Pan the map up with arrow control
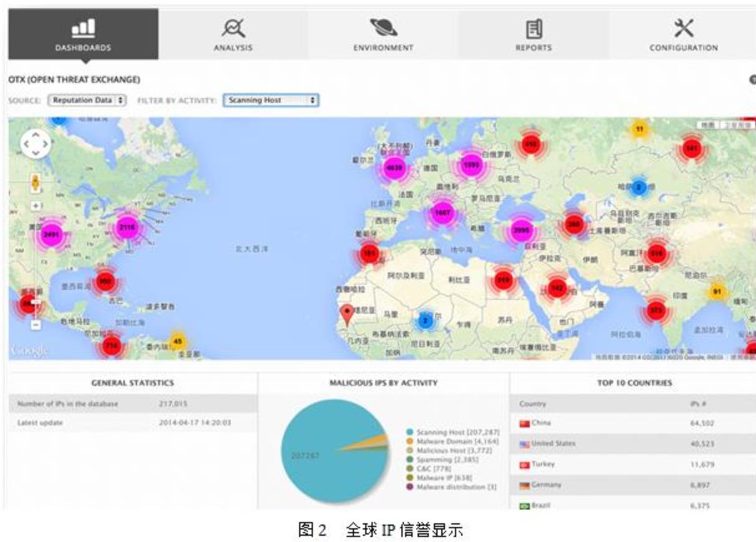This screenshot has height=542, width=756. pos(36,134)
